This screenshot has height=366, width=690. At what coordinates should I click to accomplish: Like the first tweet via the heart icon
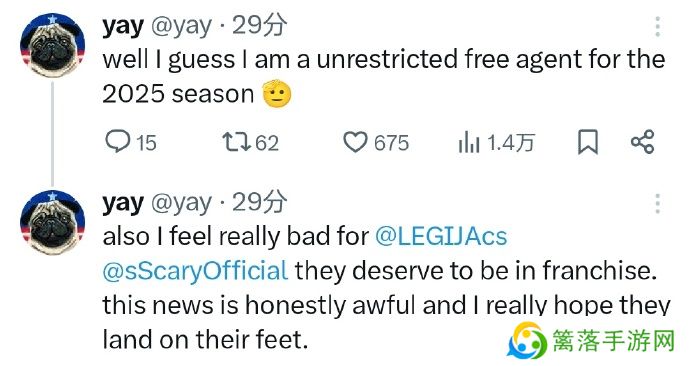355,142
